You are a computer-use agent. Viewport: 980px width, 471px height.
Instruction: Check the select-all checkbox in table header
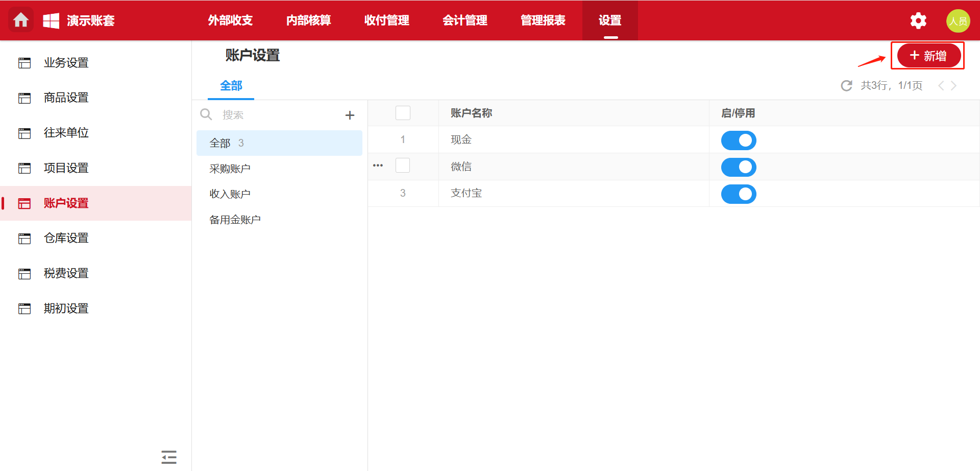pyautogui.click(x=403, y=113)
